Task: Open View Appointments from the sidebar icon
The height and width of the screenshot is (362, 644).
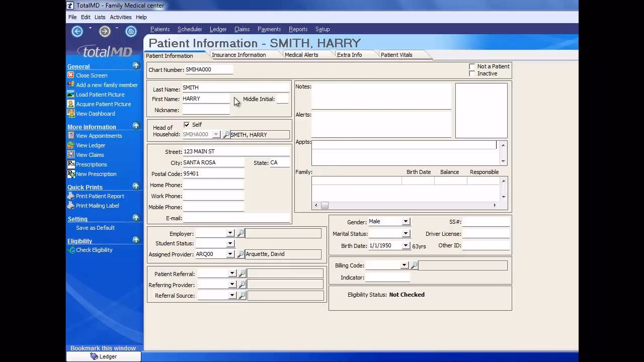Action: [x=71, y=136]
